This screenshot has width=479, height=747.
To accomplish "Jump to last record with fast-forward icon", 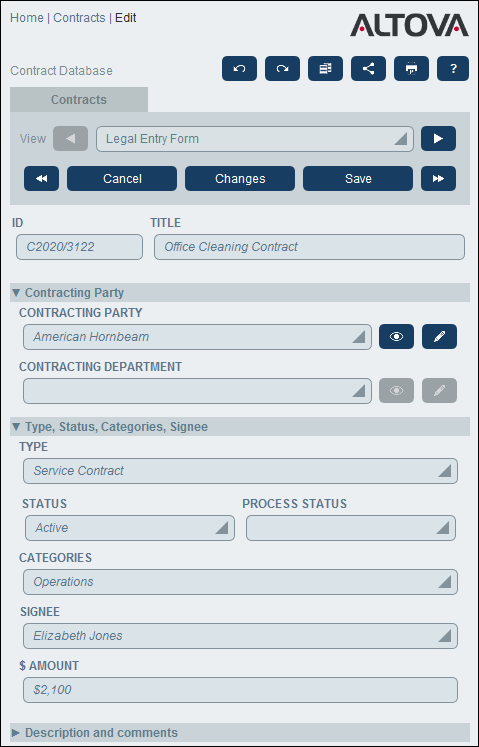I will tap(438, 179).
